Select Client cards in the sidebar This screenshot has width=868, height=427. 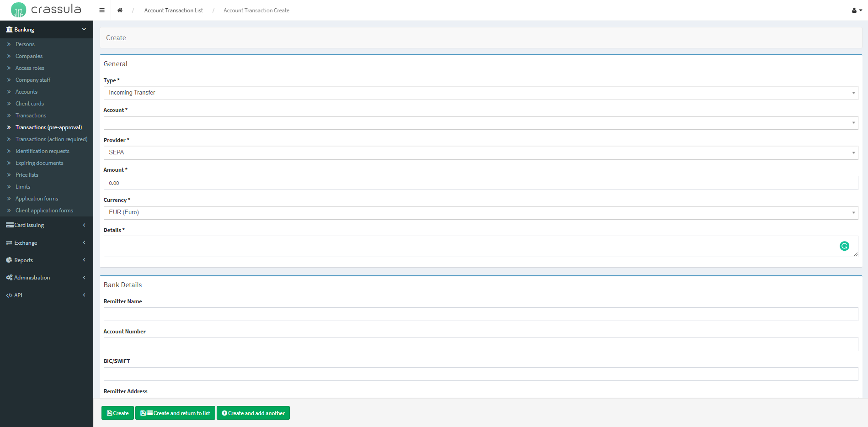30,104
